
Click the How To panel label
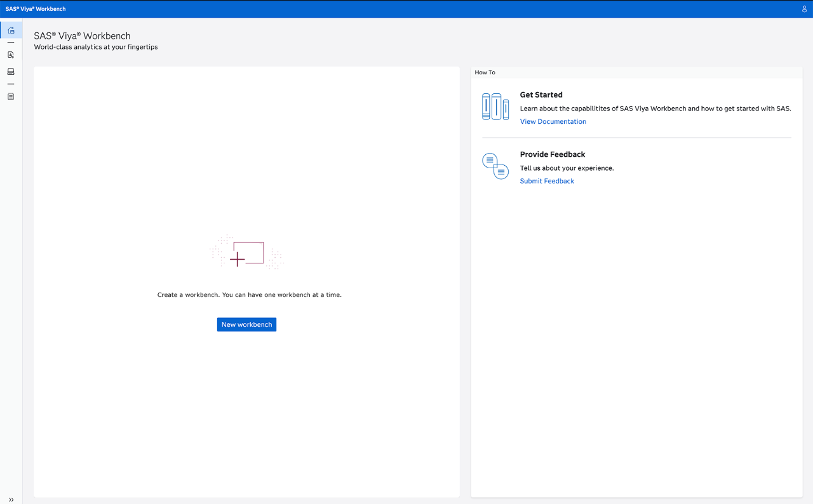tap(485, 72)
